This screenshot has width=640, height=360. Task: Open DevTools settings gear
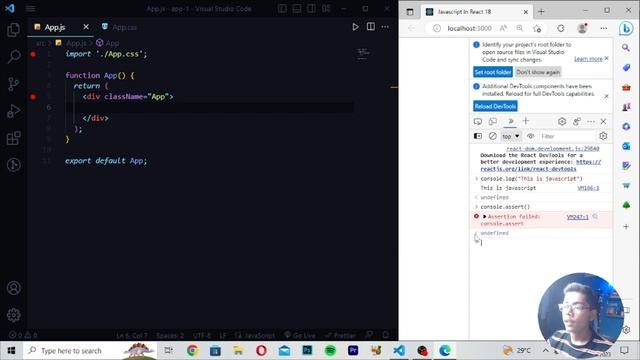[562, 121]
